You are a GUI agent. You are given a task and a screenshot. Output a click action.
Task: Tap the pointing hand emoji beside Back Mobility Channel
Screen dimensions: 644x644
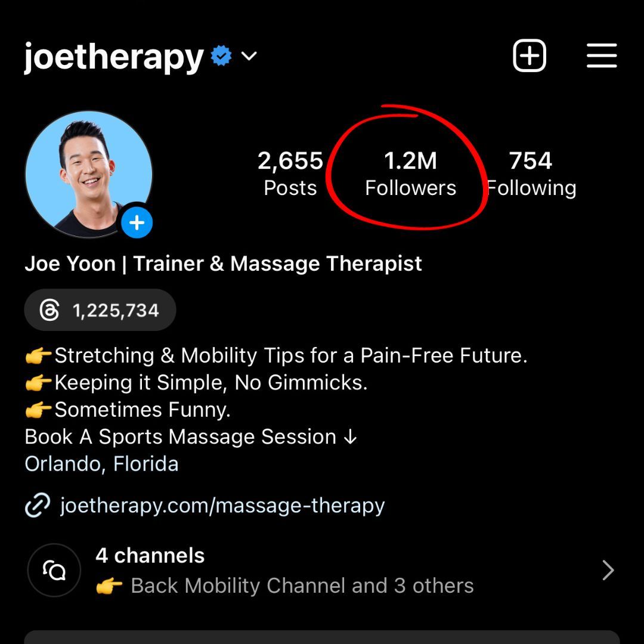109,586
